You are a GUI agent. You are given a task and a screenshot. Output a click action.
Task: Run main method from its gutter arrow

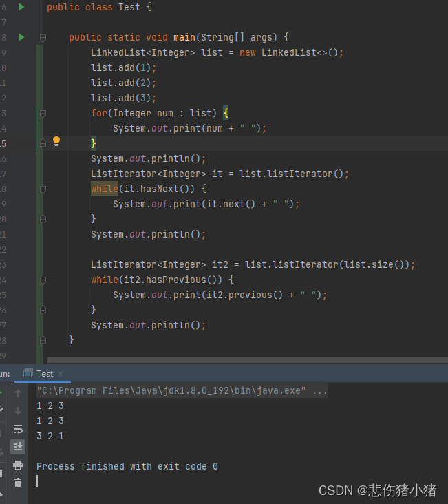point(21,37)
